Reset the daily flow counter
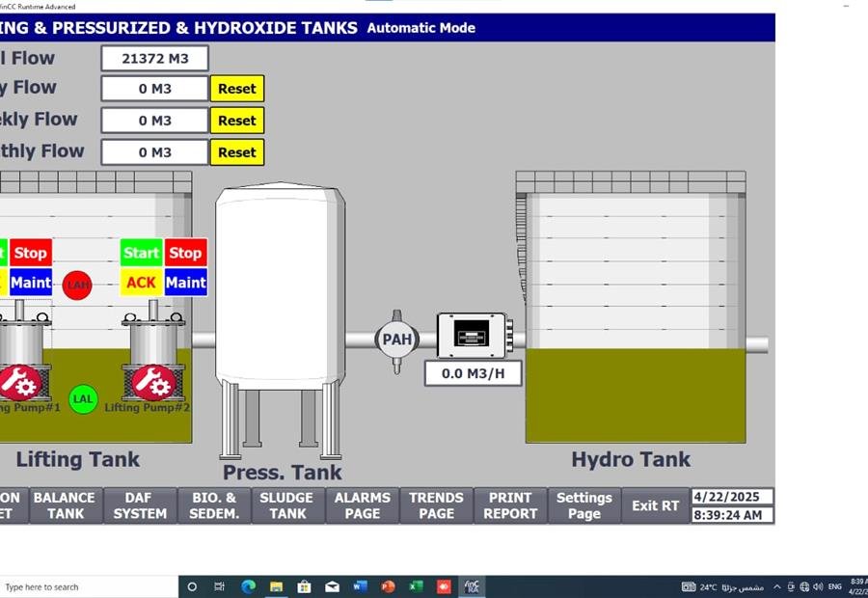868x598 pixels. (237, 89)
